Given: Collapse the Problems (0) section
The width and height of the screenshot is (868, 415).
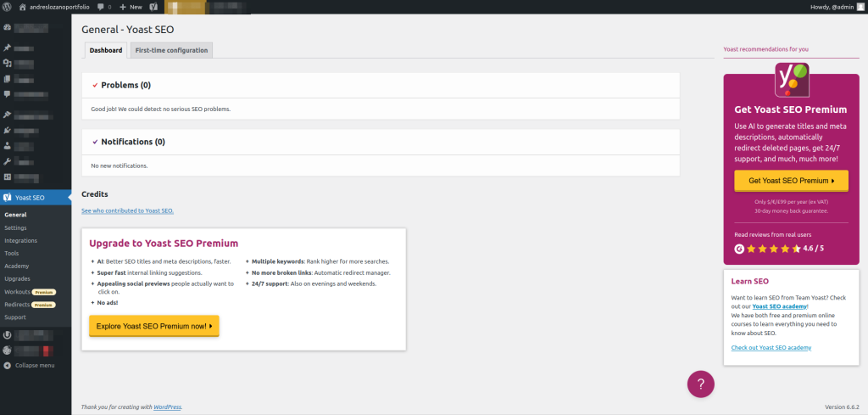Looking at the screenshot, I should click(x=381, y=86).
